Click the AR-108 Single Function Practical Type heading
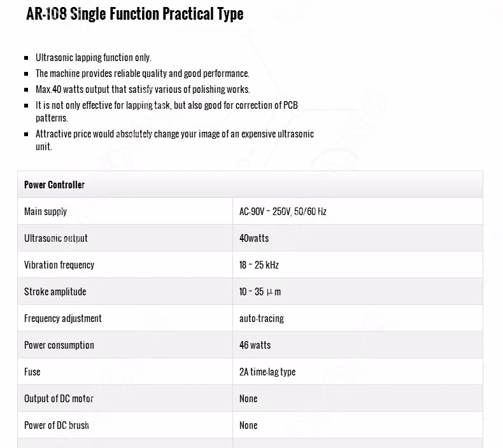 (135, 14)
